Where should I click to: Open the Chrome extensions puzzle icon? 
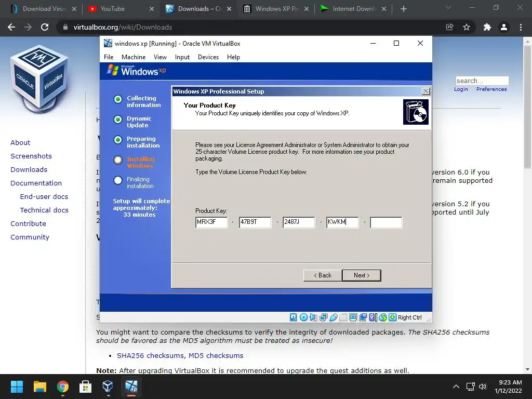click(487, 27)
